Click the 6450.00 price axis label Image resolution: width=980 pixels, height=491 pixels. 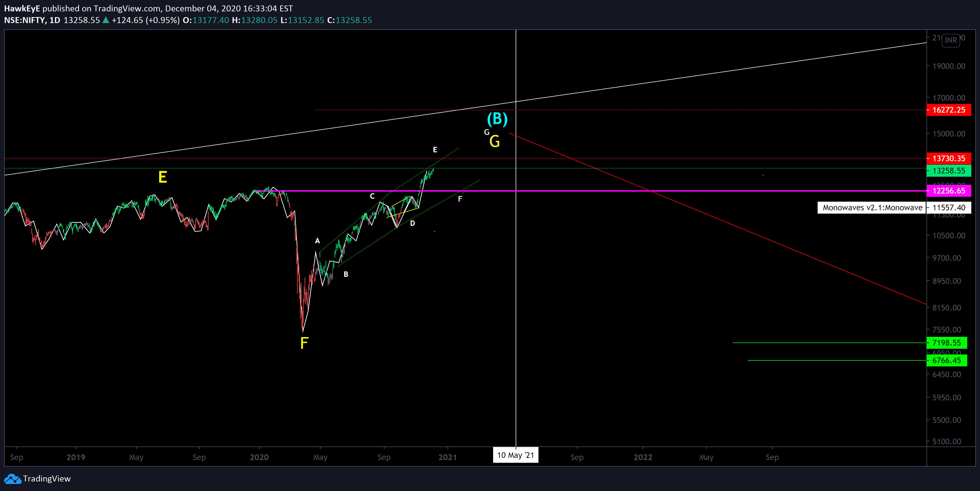coord(947,375)
